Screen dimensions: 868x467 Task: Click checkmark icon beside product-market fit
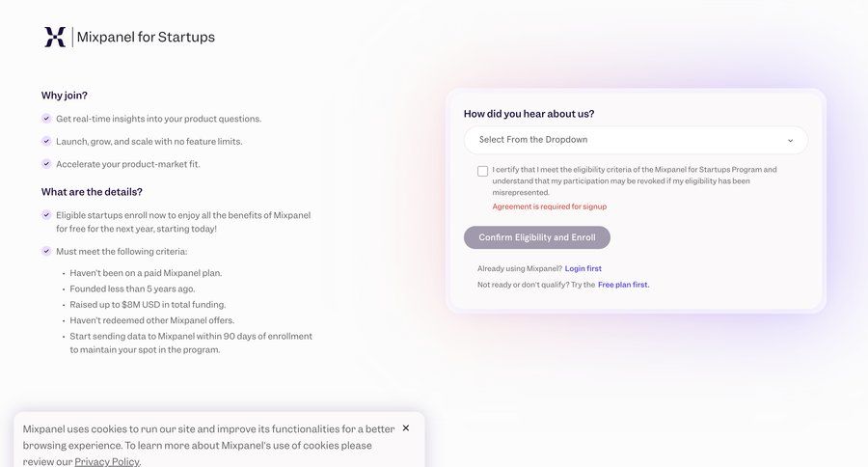coord(46,164)
